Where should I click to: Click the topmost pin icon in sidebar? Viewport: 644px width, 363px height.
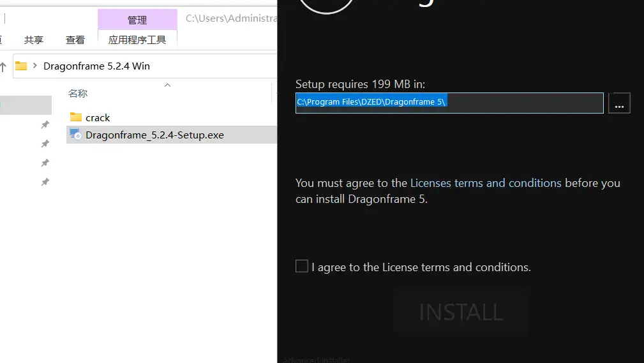45,124
